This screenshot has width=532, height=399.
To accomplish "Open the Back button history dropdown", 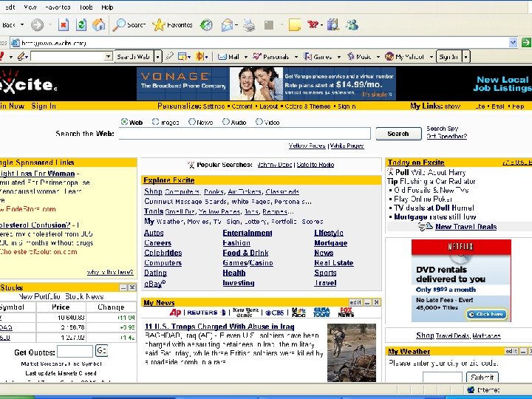I will pyautogui.click(x=22, y=25).
